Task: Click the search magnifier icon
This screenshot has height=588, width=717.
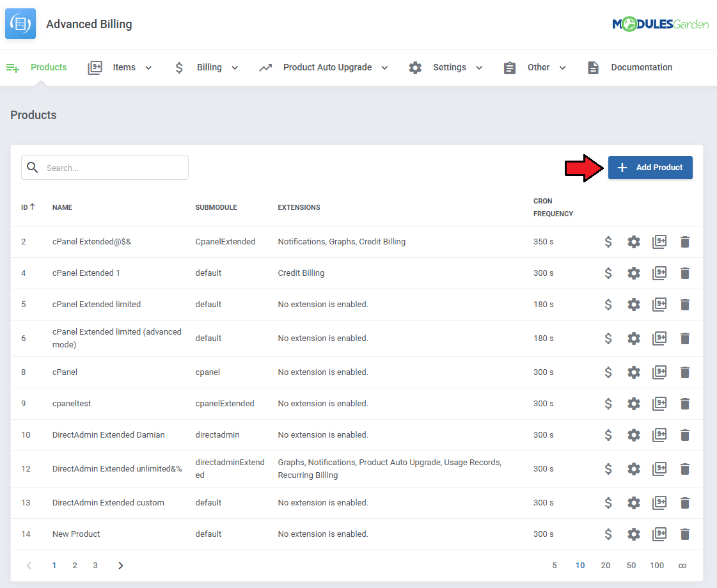Action: coord(32,168)
